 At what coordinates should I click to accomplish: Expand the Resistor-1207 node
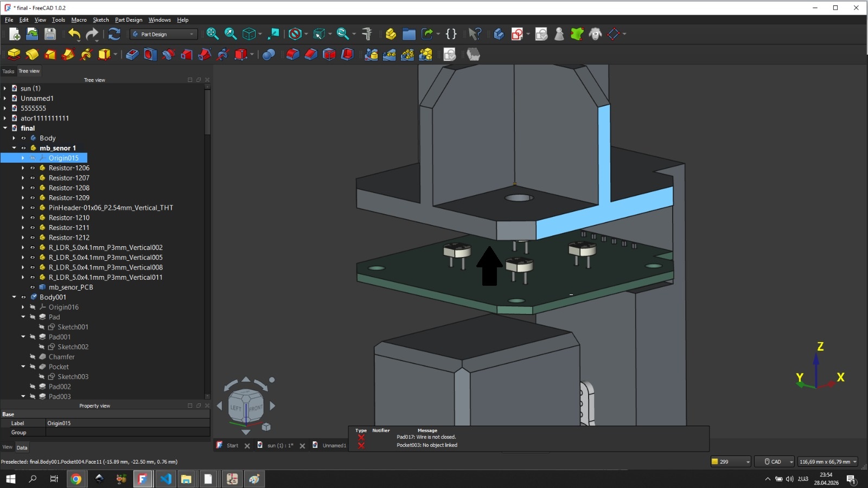point(23,178)
